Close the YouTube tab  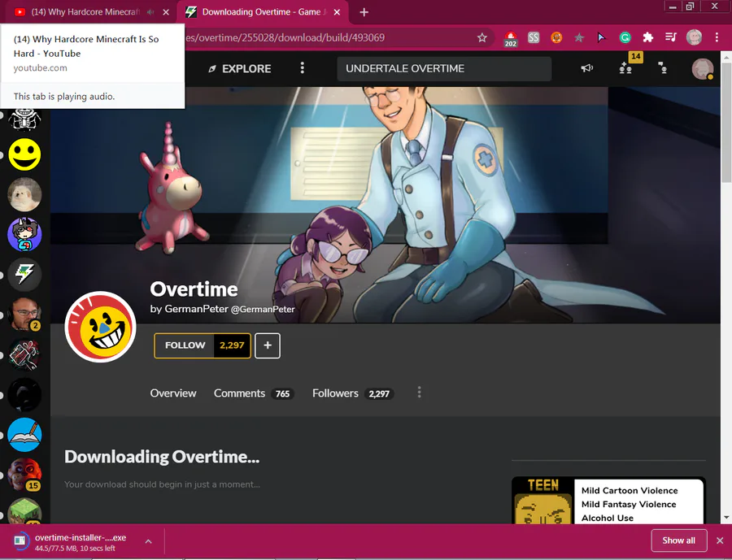coord(166,12)
